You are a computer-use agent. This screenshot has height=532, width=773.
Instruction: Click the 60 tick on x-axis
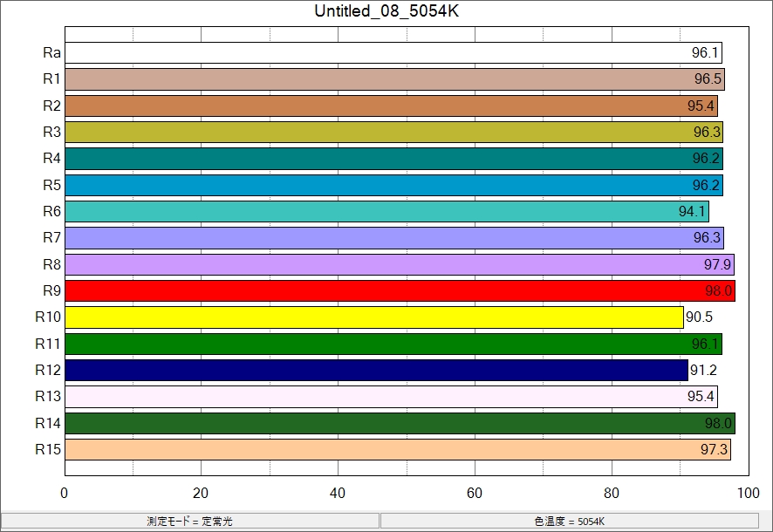click(475, 493)
